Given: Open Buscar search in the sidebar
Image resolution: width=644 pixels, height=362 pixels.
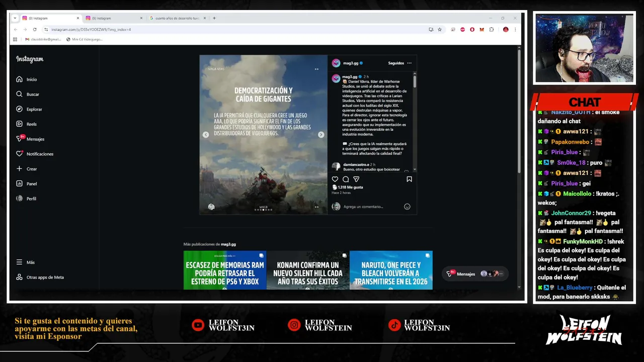Looking at the screenshot, I should (27, 94).
